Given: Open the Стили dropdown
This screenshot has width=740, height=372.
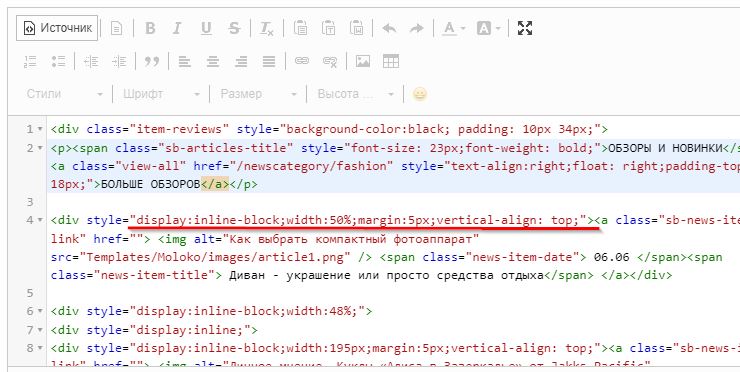Looking at the screenshot, I should click(x=65, y=94).
